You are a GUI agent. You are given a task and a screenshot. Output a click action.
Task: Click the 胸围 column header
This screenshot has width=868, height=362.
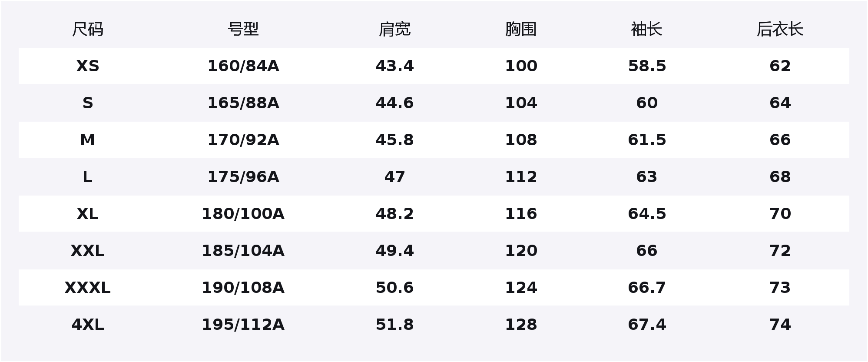click(x=521, y=30)
